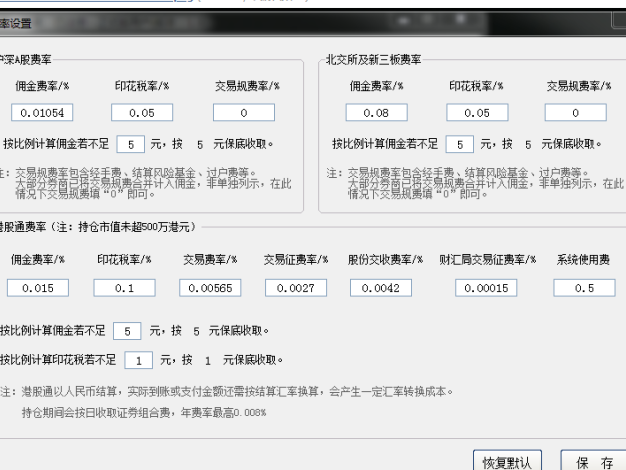Click the 财汇局交易征费率 field showing 0.00015

(486, 288)
